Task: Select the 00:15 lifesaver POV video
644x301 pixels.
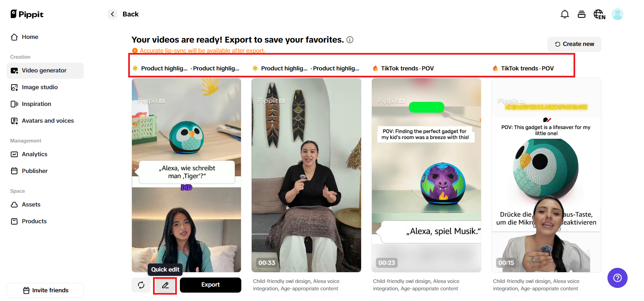Action: tap(546, 175)
